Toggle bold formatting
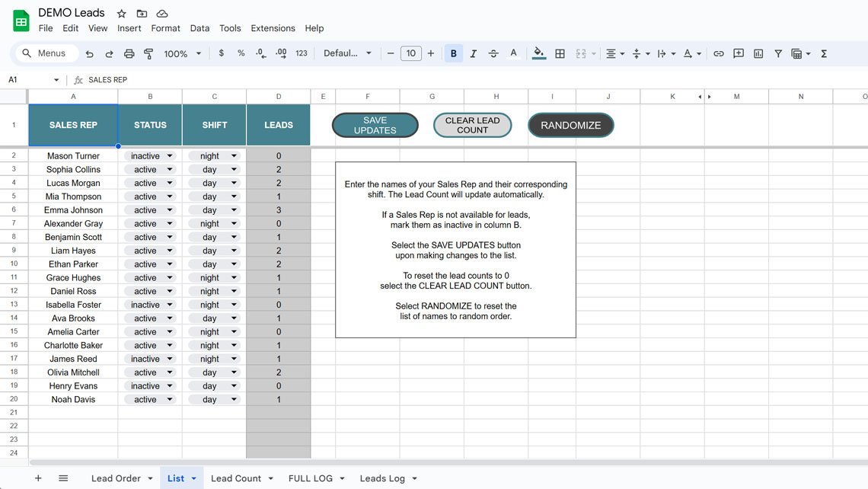This screenshot has width=868, height=489. [x=453, y=54]
